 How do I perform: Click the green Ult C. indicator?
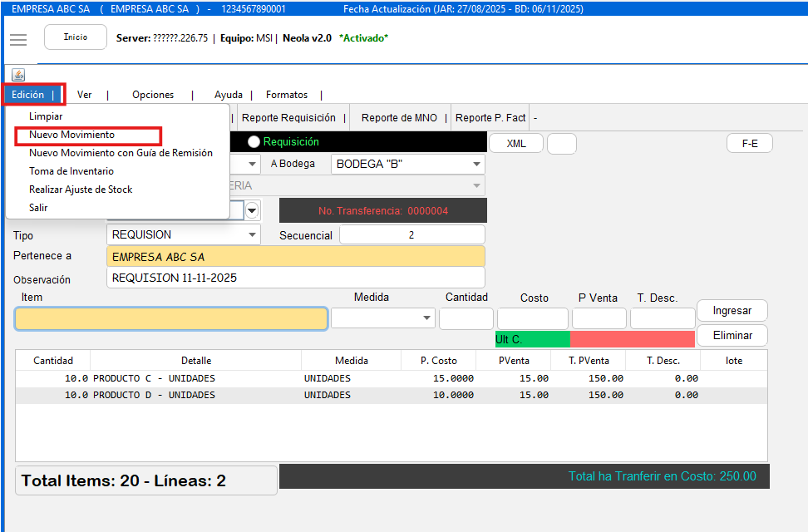pos(532,339)
